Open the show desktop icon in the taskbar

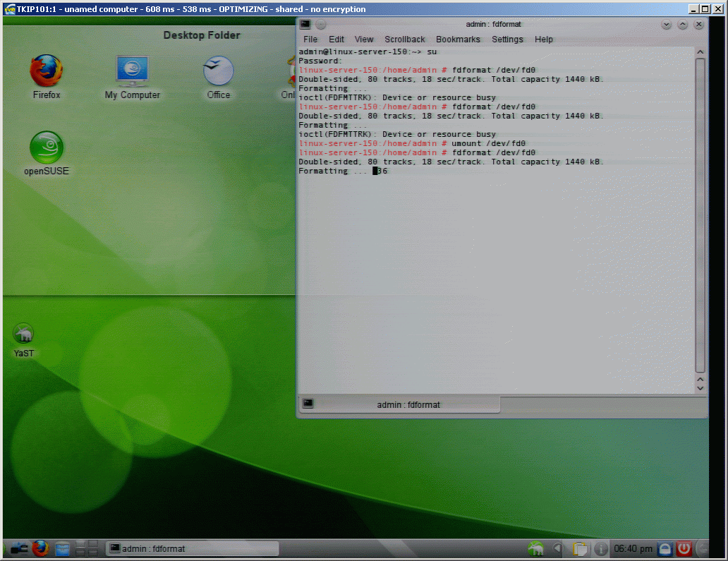19,549
